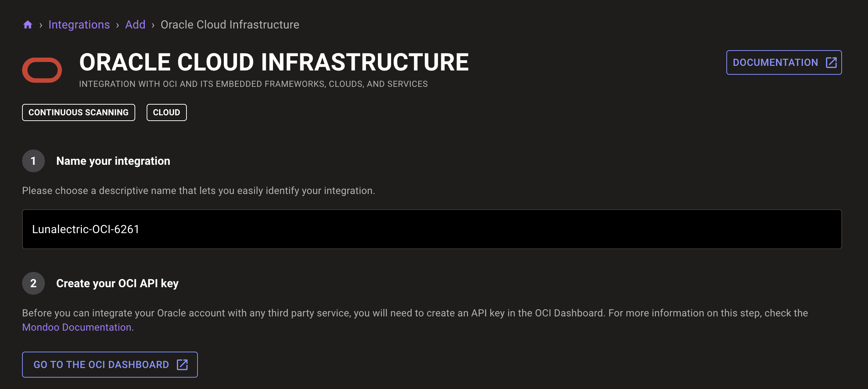Viewport: 868px width, 389px height.
Task: Select the step 2 numbered circle
Action: tap(33, 283)
